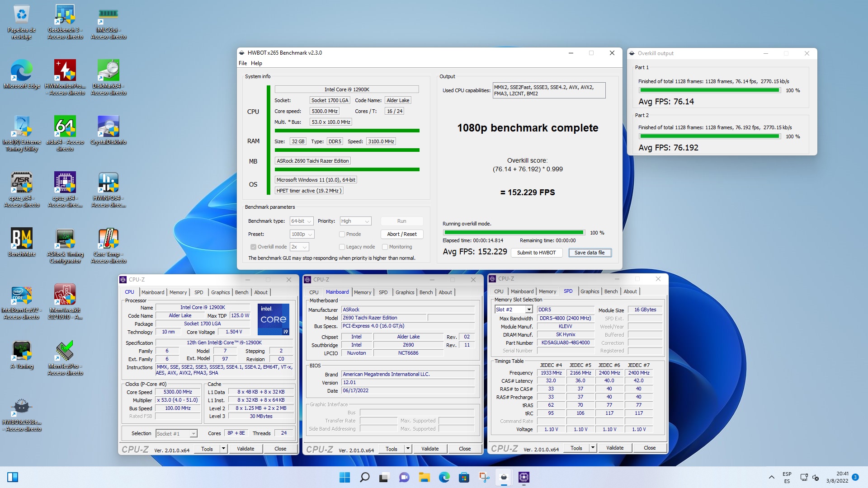
Task: Open Benchmark type 64-bit dropdown
Action: (x=302, y=221)
